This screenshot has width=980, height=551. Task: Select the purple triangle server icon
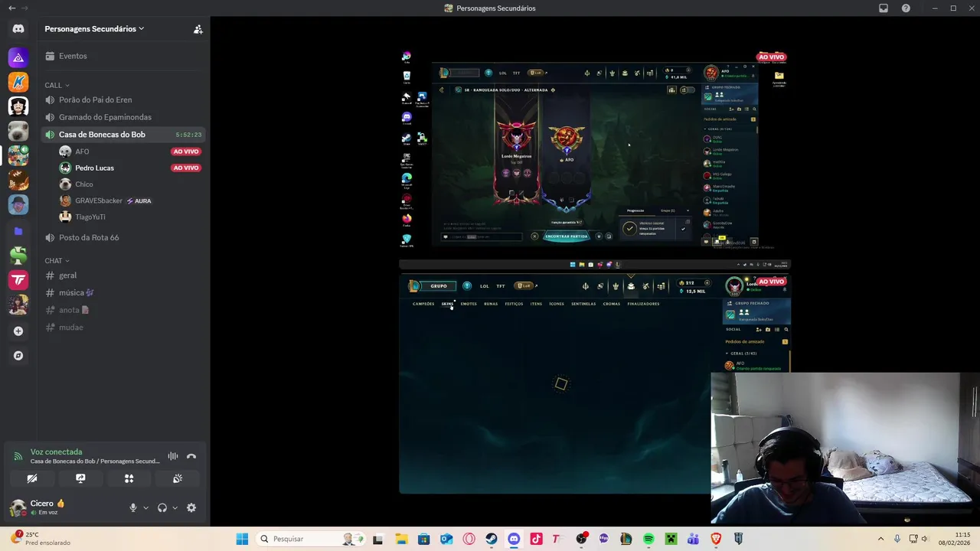click(x=18, y=57)
